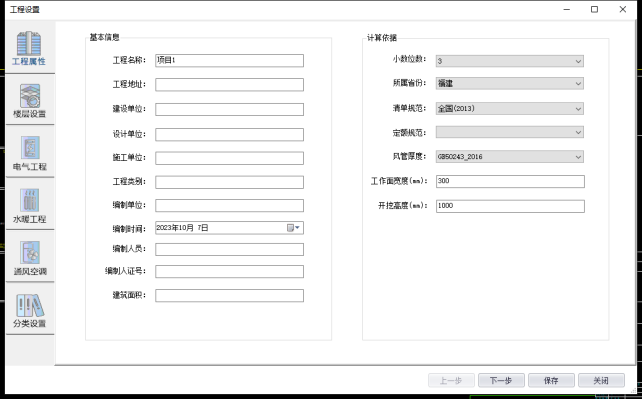Click the 清单规范 label

[409, 108]
